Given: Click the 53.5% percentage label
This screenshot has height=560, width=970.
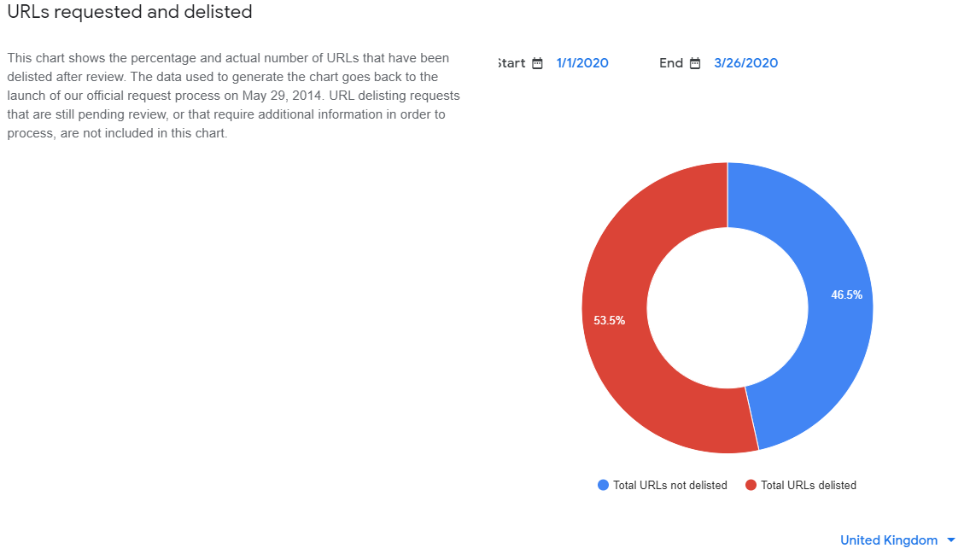Looking at the screenshot, I should coord(610,320).
